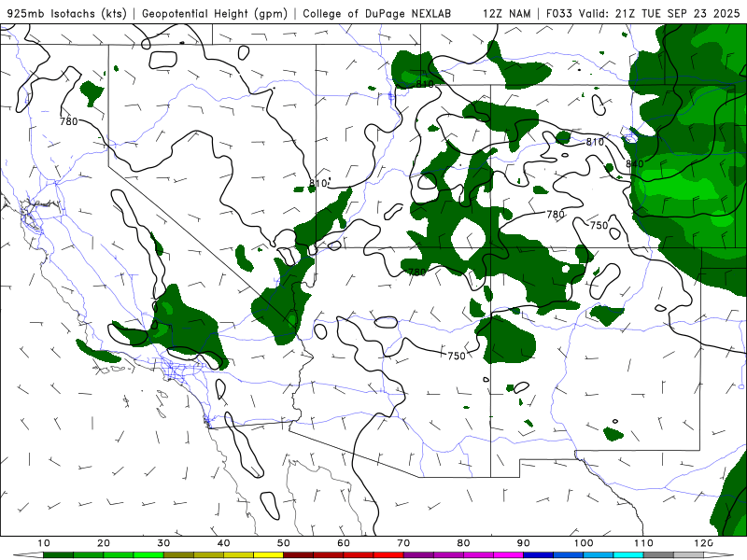The width and height of the screenshot is (747, 560).
Task: Click legend value 40
Action: (223, 543)
